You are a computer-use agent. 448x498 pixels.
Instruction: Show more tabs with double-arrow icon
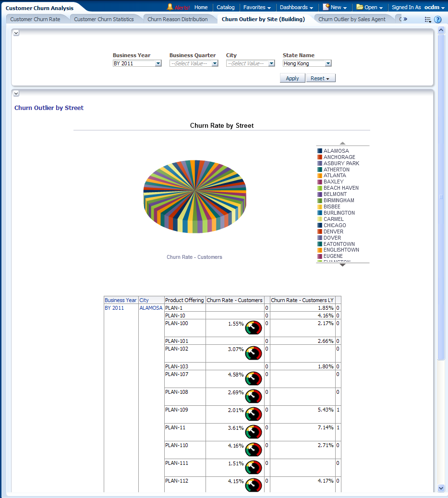point(405,19)
